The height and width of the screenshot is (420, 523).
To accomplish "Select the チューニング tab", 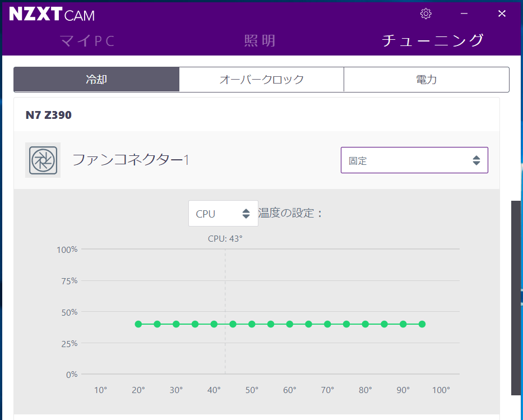I will coord(432,41).
